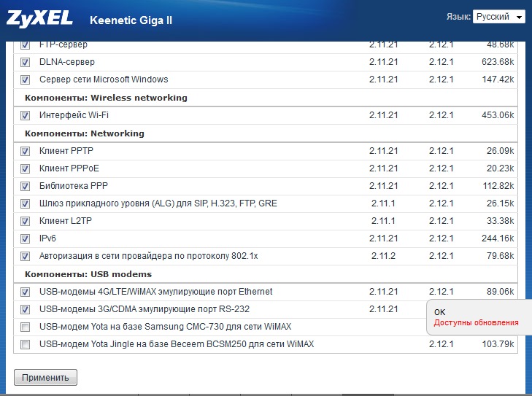The width and height of the screenshot is (532, 396).
Task: Uncheck Сервер сети Microsoft Windows checkbox
Action: point(25,79)
